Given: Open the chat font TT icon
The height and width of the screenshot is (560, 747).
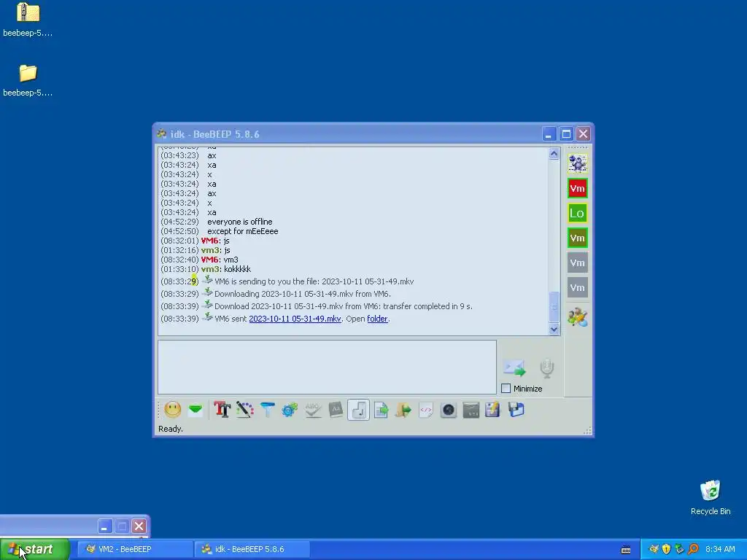Looking at the screenshot, I should (222, 410).
